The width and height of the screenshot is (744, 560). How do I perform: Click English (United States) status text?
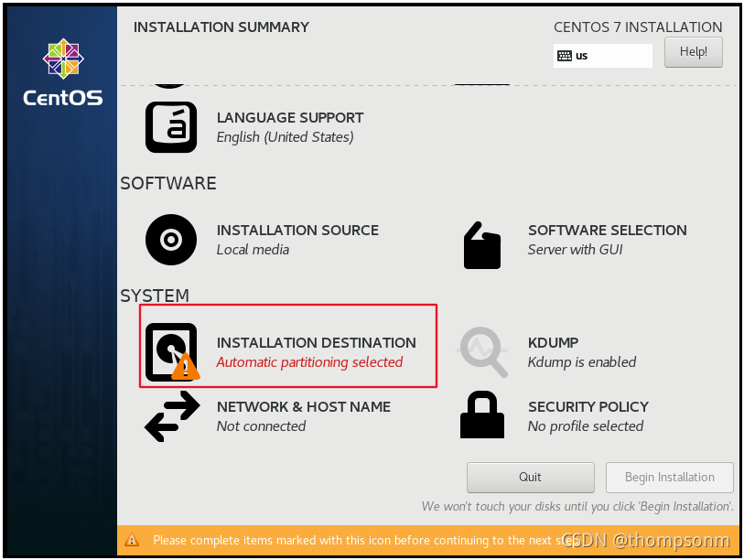[286, 137]
